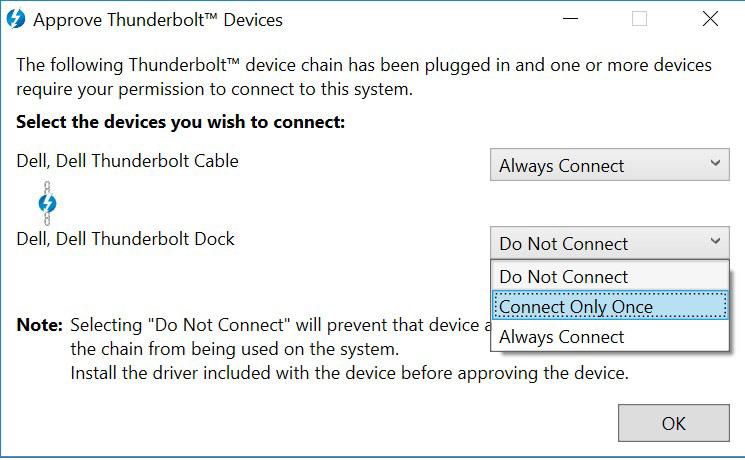Screen dimensions: 745x460
Task: Click the disabled maximize box in the title bar
Action: [639, 19]
